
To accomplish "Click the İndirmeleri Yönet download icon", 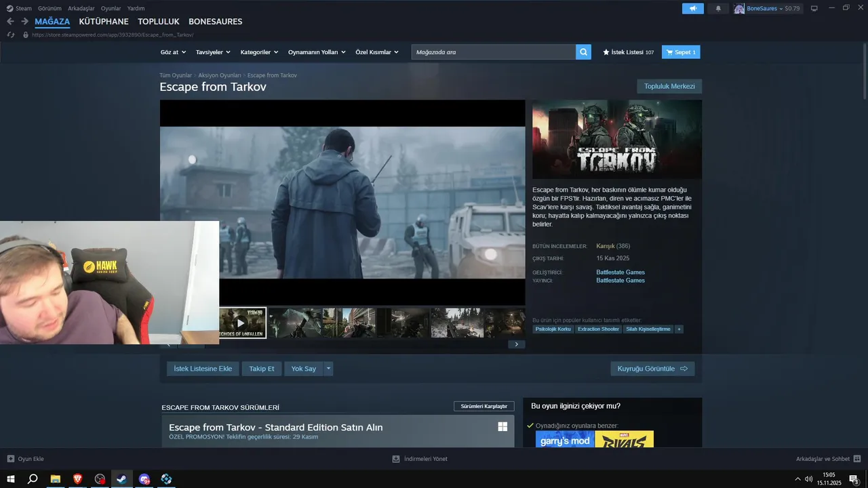I will click(x=396, y=459).
